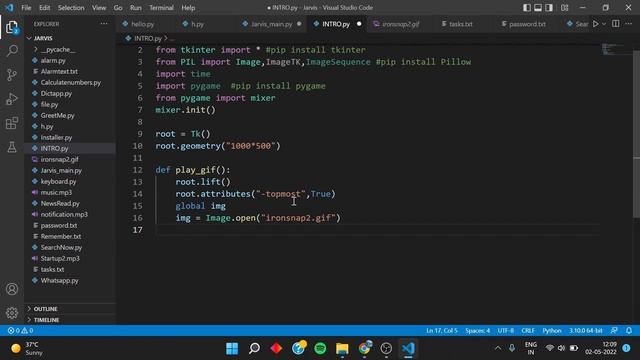The width and height of the screenshot is (640, 360).
Task: Open the Source Control view
Action: pyautogui.click(x=12, y=75)
